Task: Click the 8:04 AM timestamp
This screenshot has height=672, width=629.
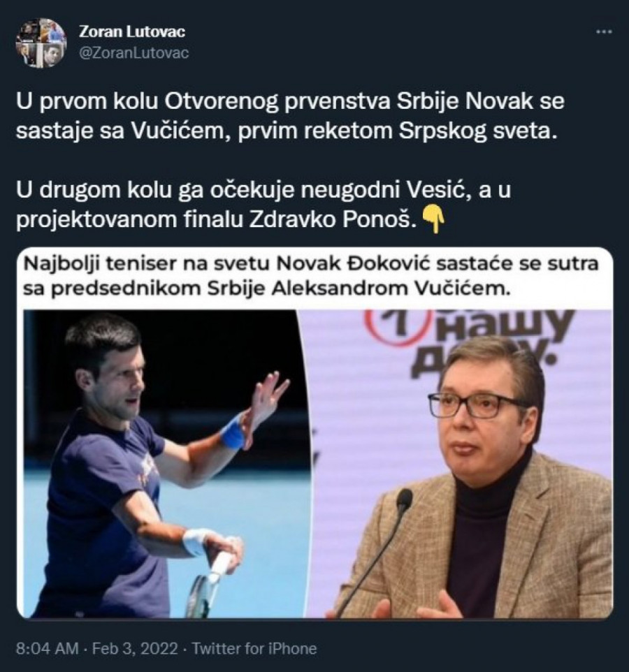Action: pos(47,648)
